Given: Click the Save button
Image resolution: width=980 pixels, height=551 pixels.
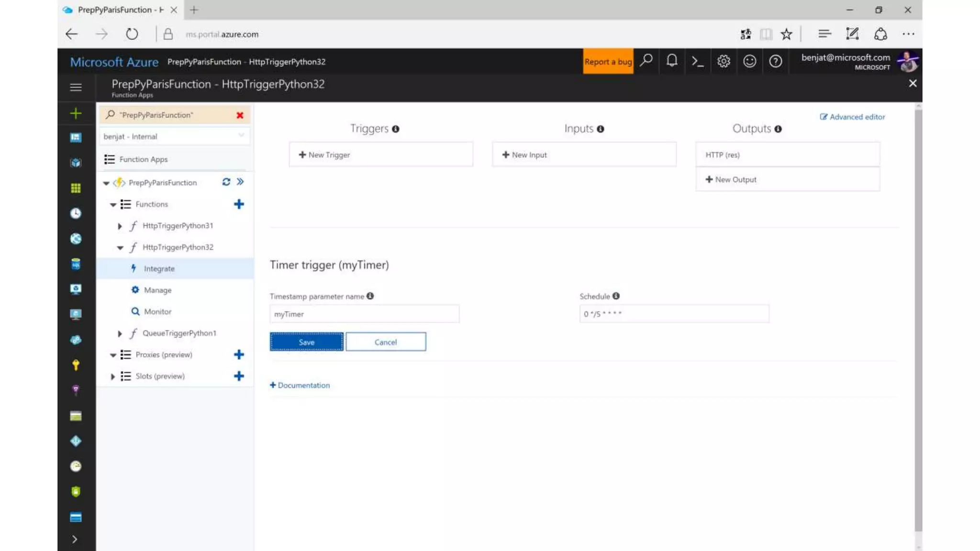Looking at the screenshot, I should coord(306,342).
